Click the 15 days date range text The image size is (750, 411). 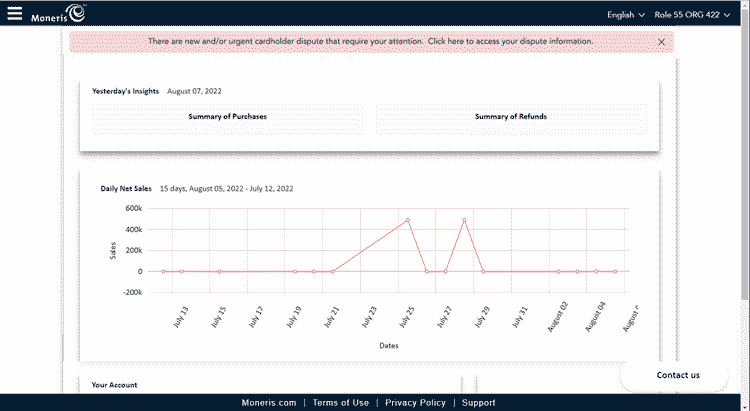point(226,189)
